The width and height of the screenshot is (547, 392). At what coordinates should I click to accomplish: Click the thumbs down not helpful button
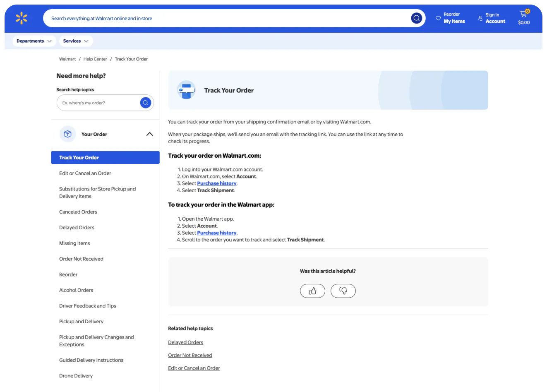[343, 291]
